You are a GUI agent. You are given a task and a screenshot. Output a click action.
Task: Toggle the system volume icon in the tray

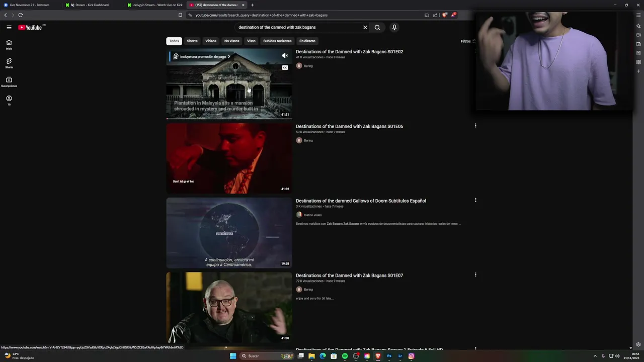tap(617, 356)
